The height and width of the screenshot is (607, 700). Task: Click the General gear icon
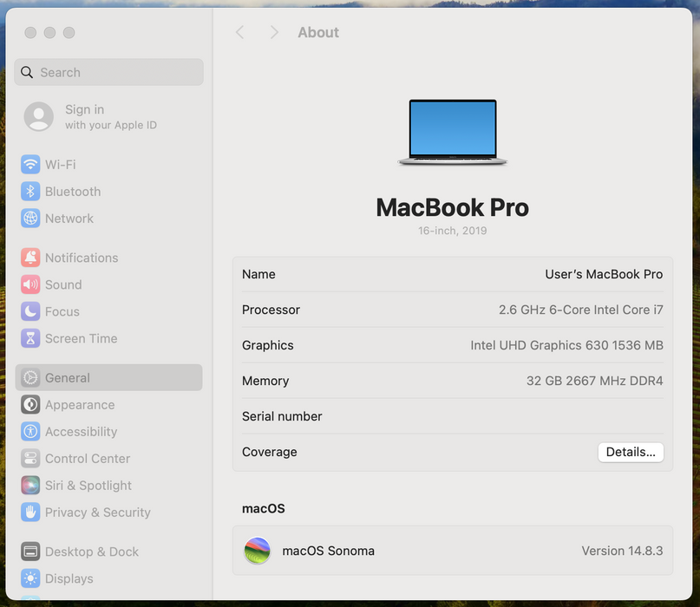[x=30, y=377]
